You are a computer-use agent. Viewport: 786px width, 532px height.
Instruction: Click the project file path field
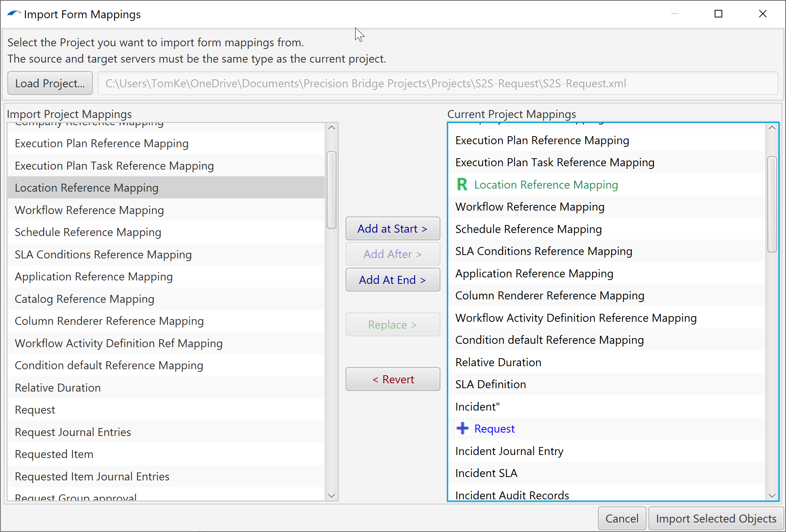[x=438, y=83]
